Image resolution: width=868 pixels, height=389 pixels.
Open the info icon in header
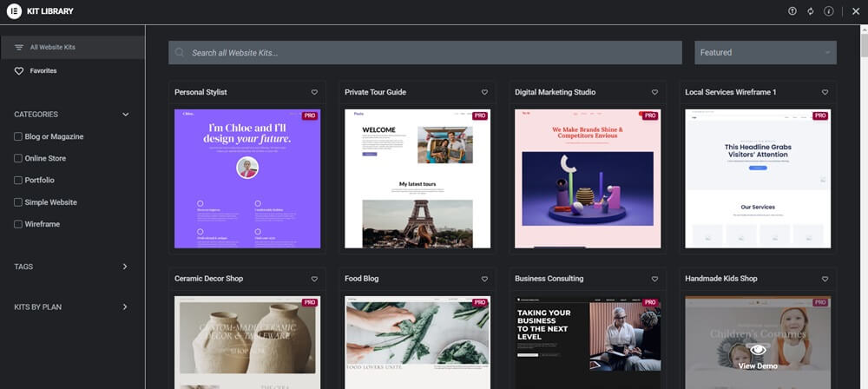829,11
